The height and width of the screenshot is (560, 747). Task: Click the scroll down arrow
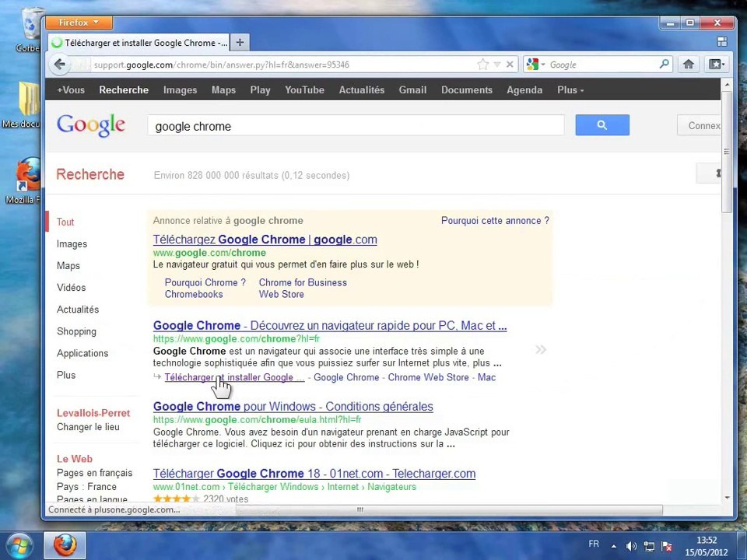(x=727, y=498)
